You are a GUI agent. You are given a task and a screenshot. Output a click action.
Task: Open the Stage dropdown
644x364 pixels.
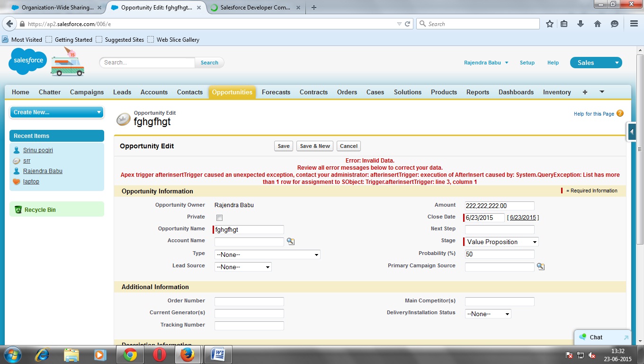pos(502,242)
